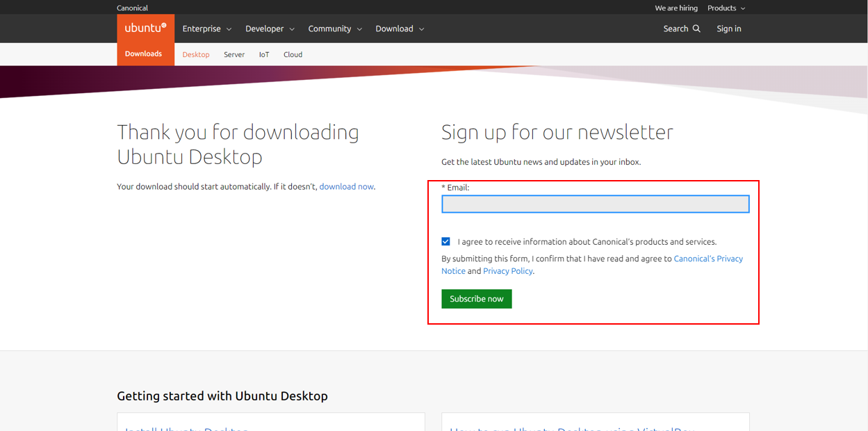This screenshot has height=431, width=868.
Task: Click the Search magnifier button
Action: tap(682, 29)
